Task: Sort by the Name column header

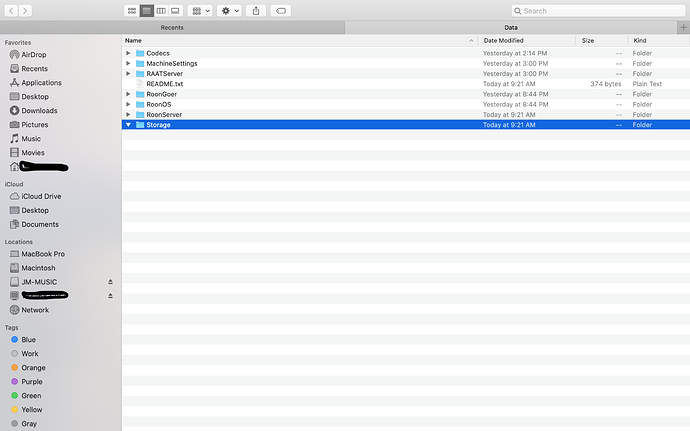Action: click(300, 41)
